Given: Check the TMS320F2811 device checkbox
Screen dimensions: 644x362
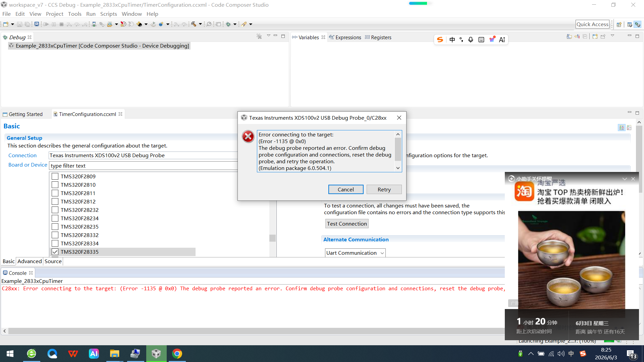Looking at the screenshot, I should [x=55, y=193].
